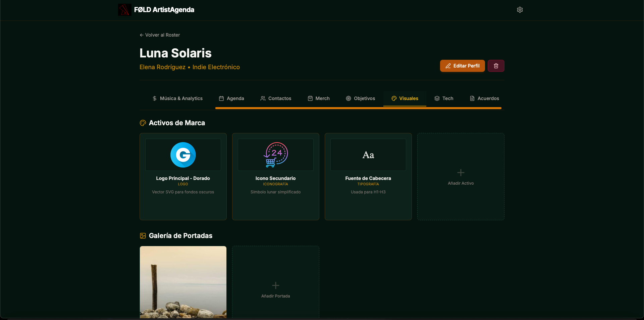The height and width of the screenshot is (320, 644).
Task: Click the LOGO category label
Action: tap(183, 184)
